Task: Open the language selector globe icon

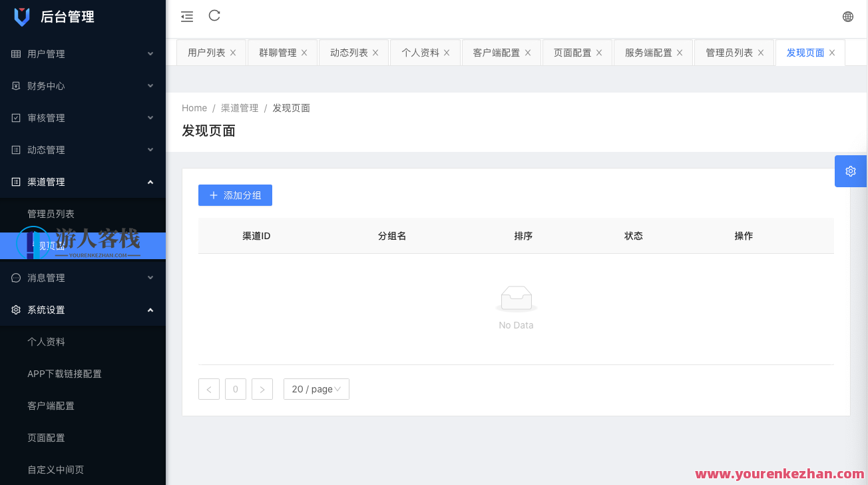Action: point(847,15)
